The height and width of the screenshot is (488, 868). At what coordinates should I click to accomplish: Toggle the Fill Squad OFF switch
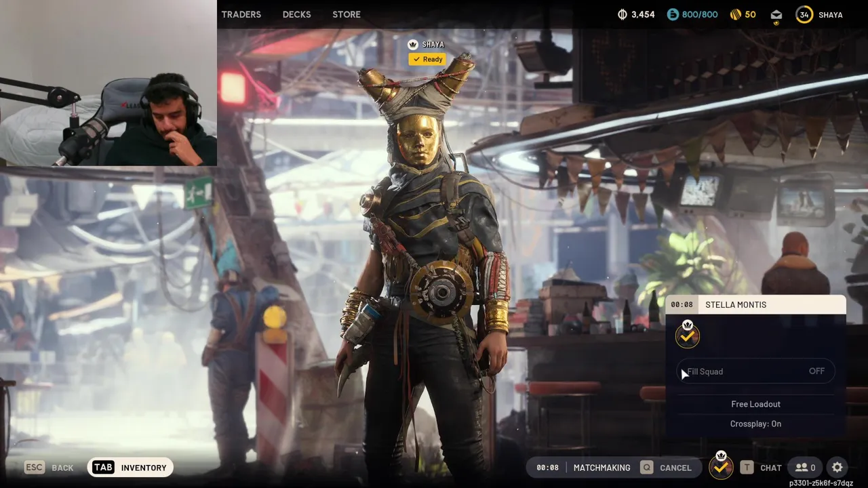(x=756, y=371)
